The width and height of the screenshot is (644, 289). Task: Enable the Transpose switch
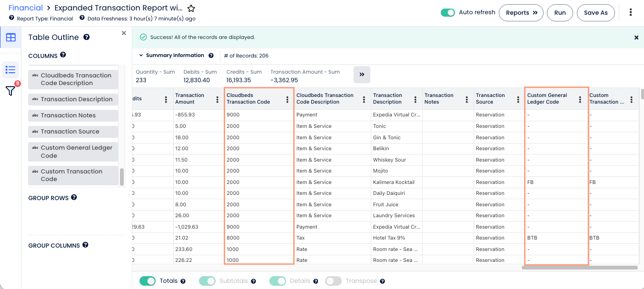[x=333, y=281]
